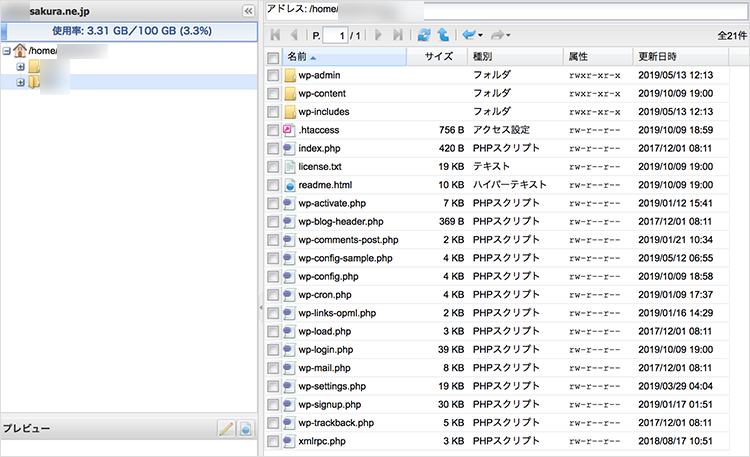This screenshot has height=457, width=750.
Task: Sort files by サイズ column header
Action: point(438,56)
